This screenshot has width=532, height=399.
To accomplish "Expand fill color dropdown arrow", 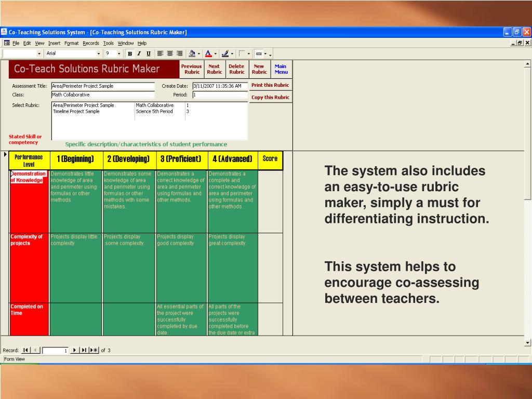I will click(199, 54).
